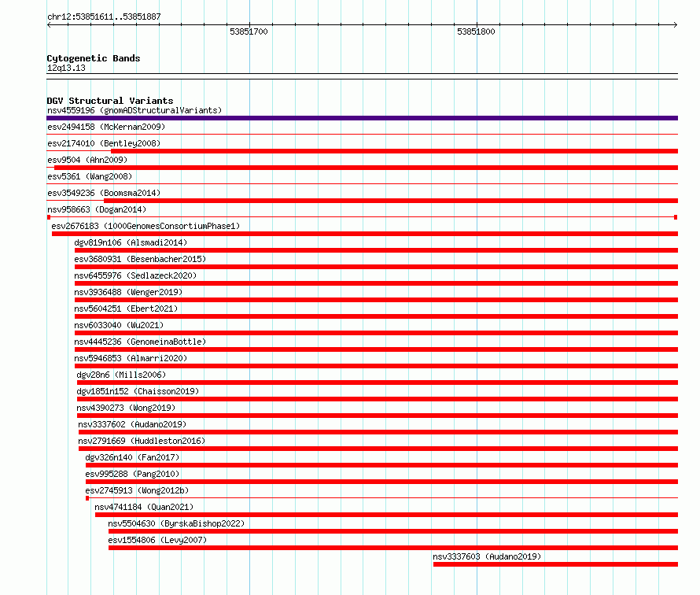
Task: Open the nsv4445236 (GenomeinaBottle) label
Action: point(140,342)
